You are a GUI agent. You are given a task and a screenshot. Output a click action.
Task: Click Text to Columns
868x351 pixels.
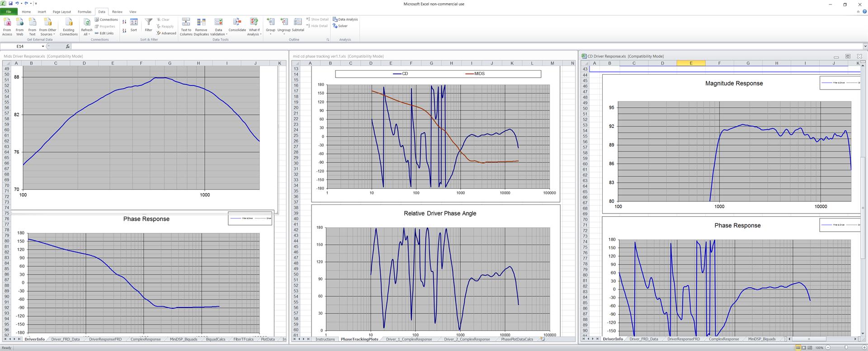click(x=186, y=27)
